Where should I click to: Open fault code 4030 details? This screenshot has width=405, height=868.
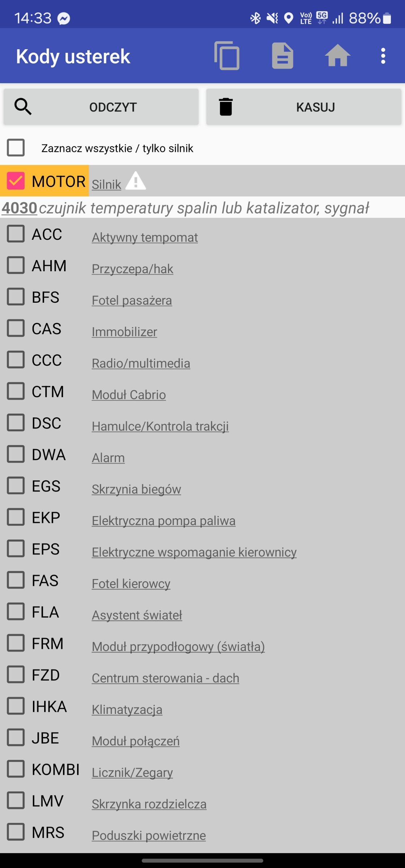pos(19,208)
